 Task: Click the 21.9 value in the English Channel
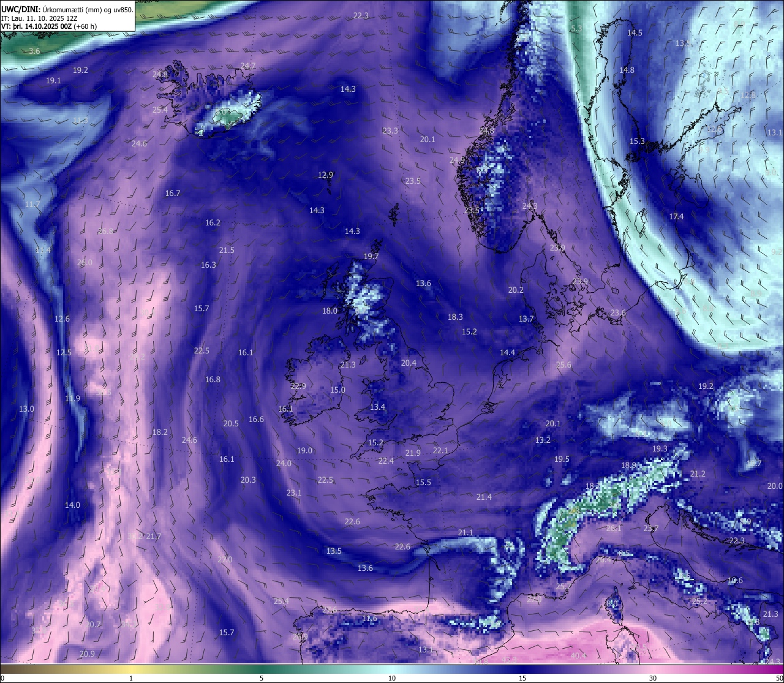[413, 453]
